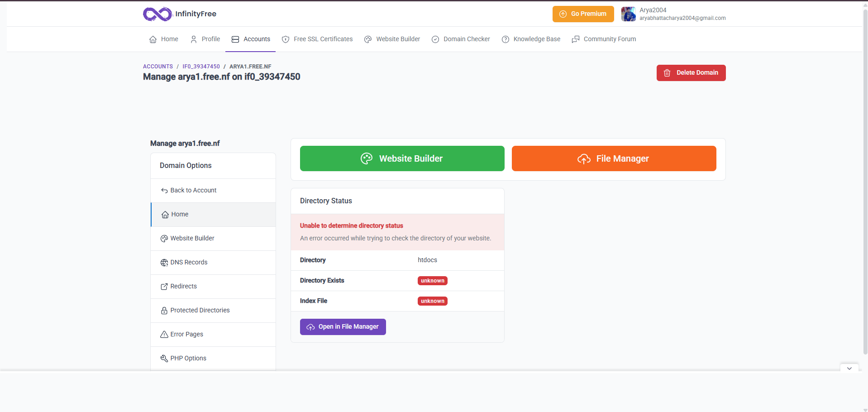Click cloud upload icon on File Manager button
Viewport: 868px width, 412px height.
[584, 159]
